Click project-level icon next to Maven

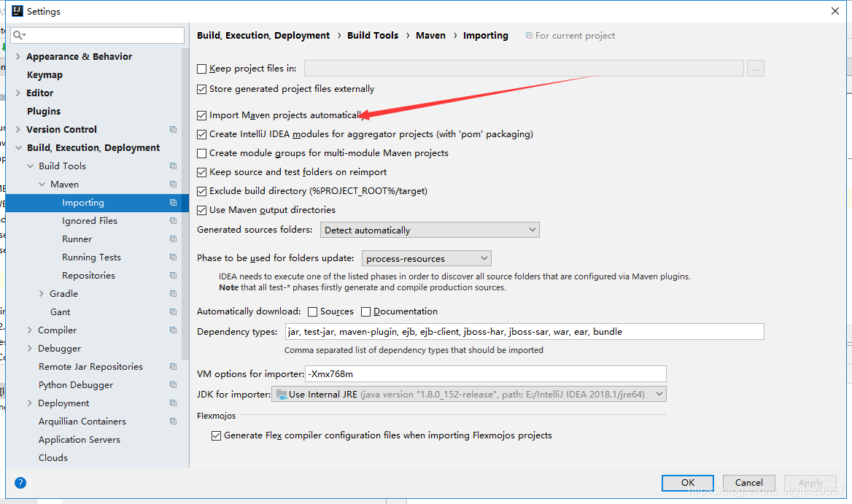(174, 184)
